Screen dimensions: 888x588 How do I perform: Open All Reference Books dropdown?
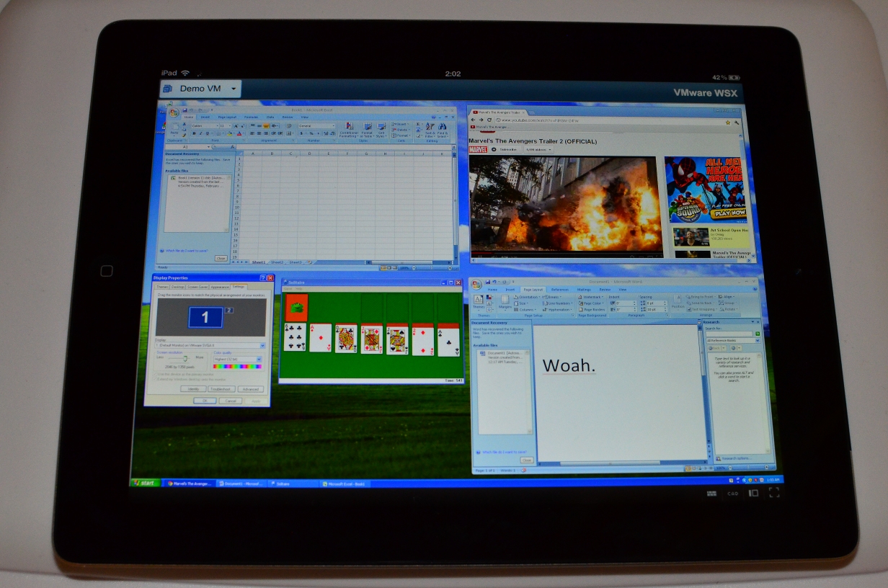tap(758, 340)
